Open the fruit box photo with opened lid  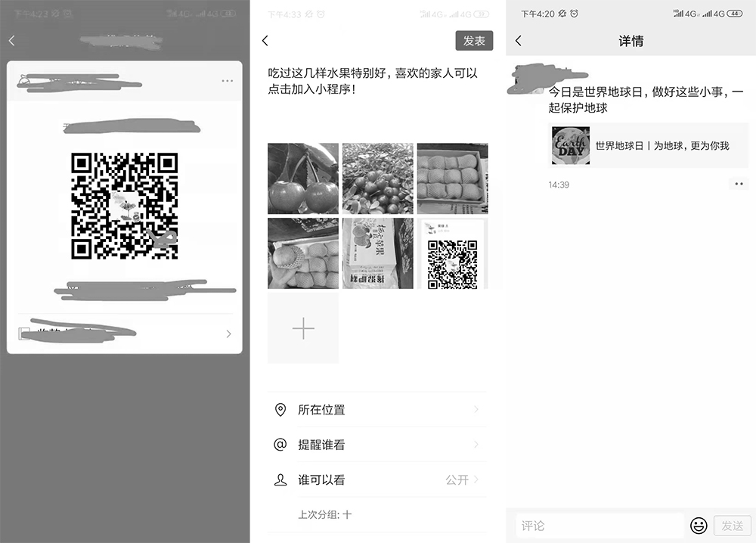[x=303, y=253]
